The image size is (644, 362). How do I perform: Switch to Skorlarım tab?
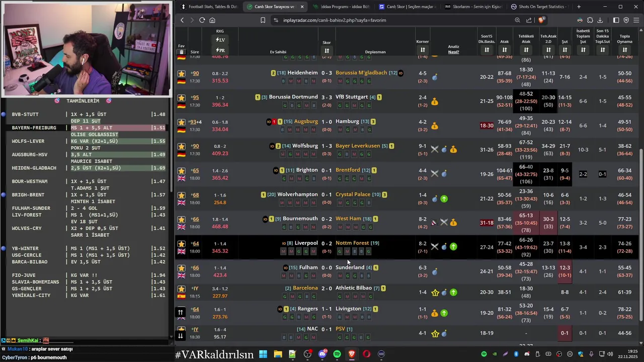tap(472, 7)
